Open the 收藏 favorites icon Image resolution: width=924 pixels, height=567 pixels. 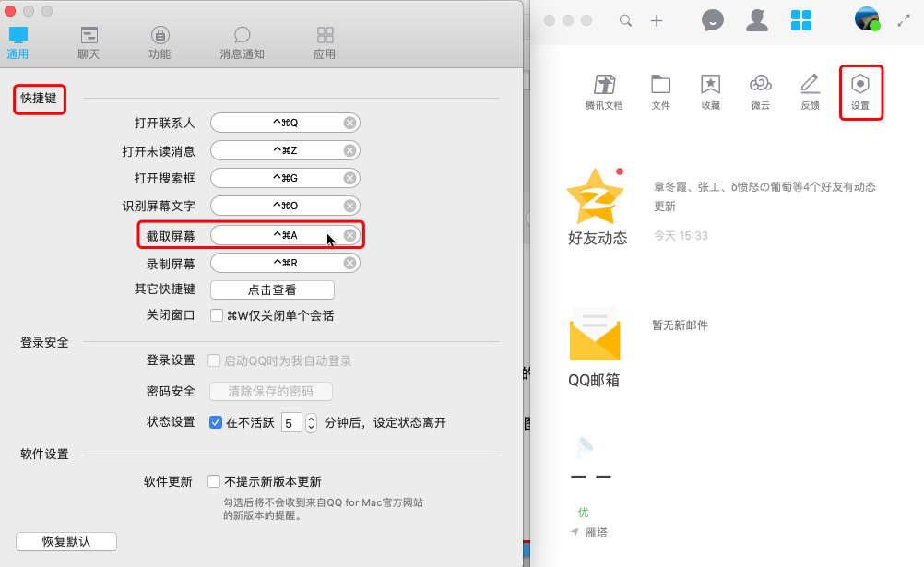[x=711, y=92]
